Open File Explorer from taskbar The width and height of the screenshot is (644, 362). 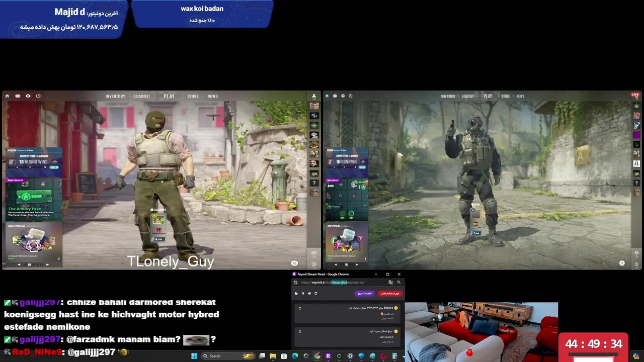(273, 356)
